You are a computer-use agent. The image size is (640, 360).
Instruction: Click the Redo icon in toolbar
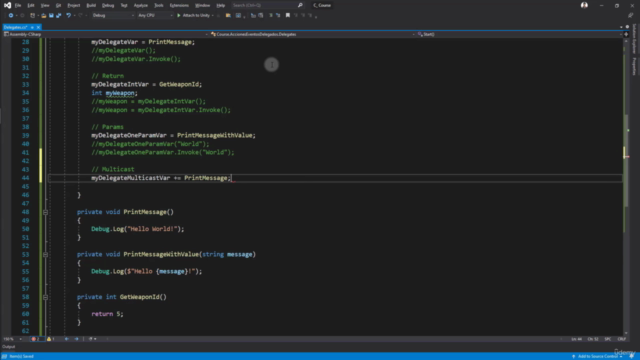click(80, 16)
